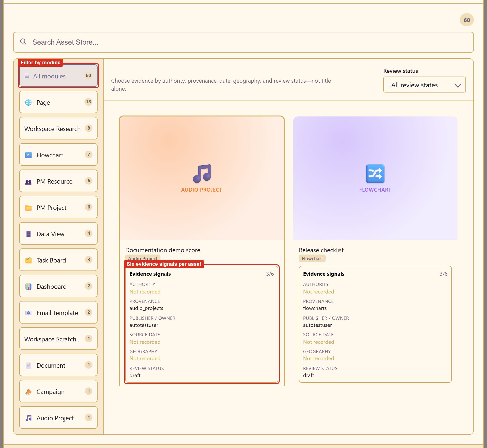Click the Task Board card icon
Screen dimensions: 487x448
(x=28, y=260)
